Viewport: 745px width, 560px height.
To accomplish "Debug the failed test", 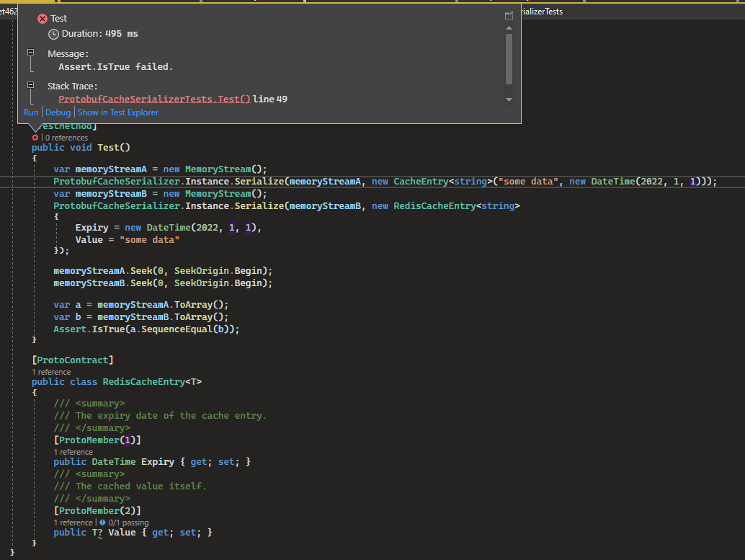I will pyautogui.click(x=58, y=112).
